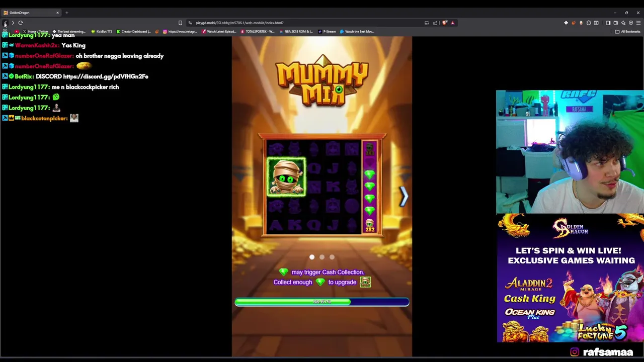Click the Golden Dragon promo banner
The height and width of the screenshot is (362, 644).
click(570, 278)
